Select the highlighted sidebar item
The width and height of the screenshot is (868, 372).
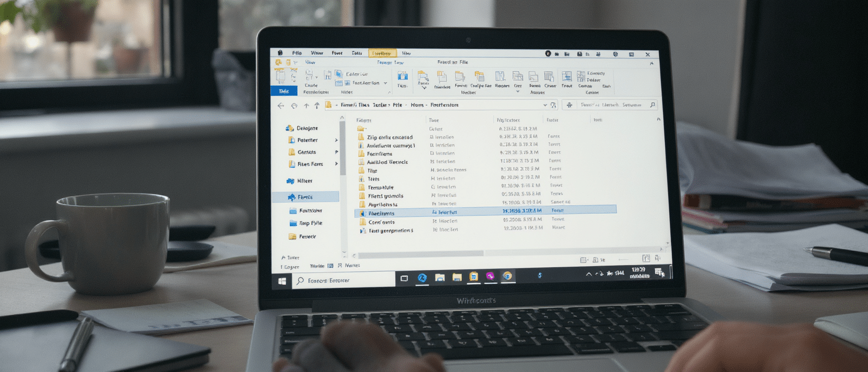(x=306, y=197)
